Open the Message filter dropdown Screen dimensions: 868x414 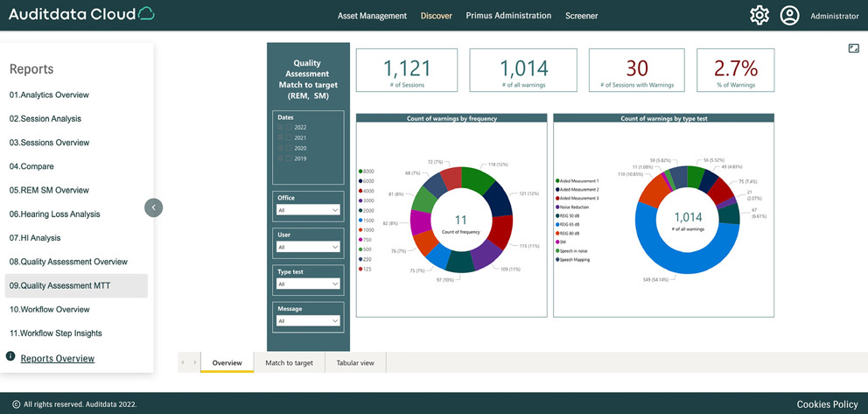(308, 321)
